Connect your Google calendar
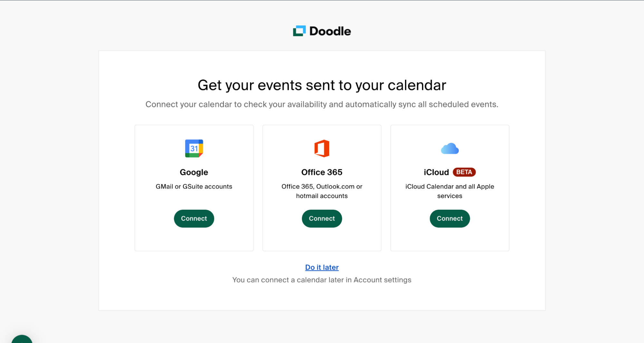Screen dimensions: 644x343 pyautogui.click(x=194, y=219)
